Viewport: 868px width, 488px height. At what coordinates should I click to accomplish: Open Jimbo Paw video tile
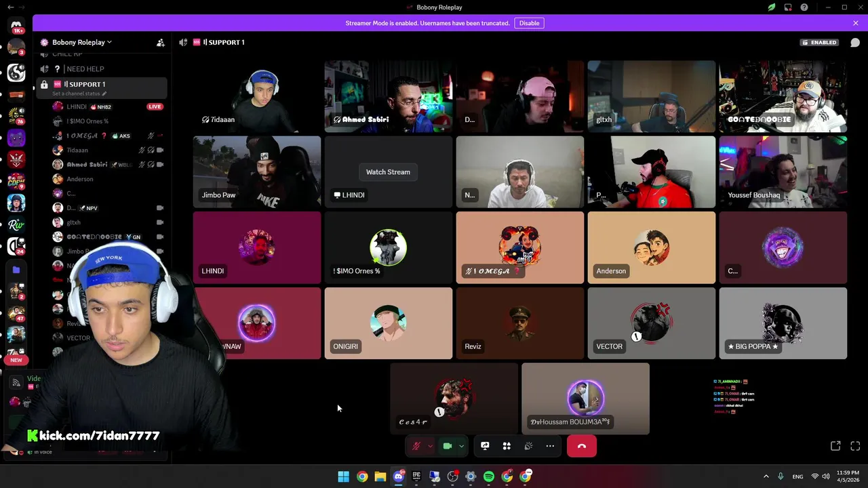[257, 171]
